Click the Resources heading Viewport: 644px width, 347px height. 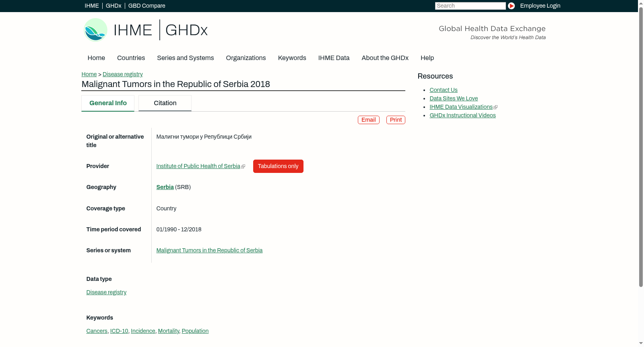coord(435,76)
